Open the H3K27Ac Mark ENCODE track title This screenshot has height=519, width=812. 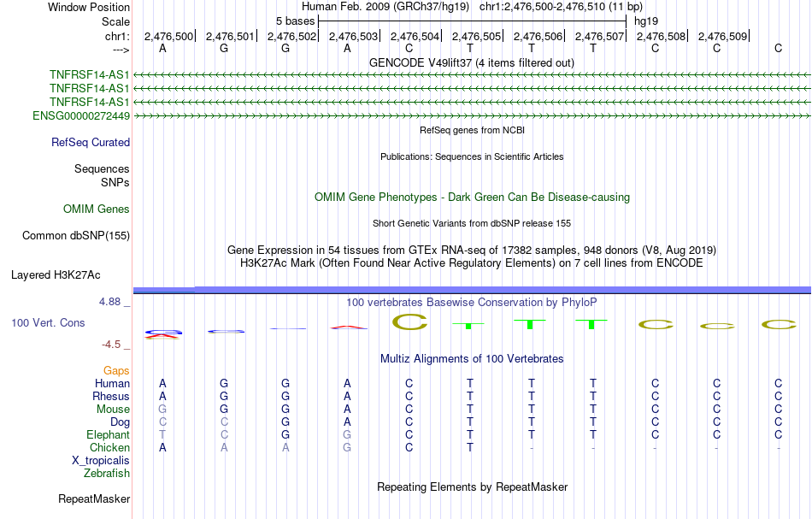click(x=472, y=263)
